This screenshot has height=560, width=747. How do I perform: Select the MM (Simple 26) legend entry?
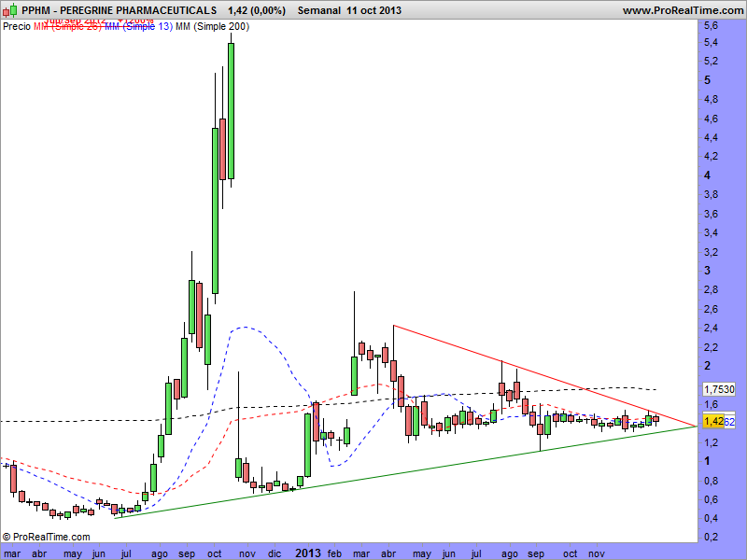pyautogui.click(x=67, y=27)
